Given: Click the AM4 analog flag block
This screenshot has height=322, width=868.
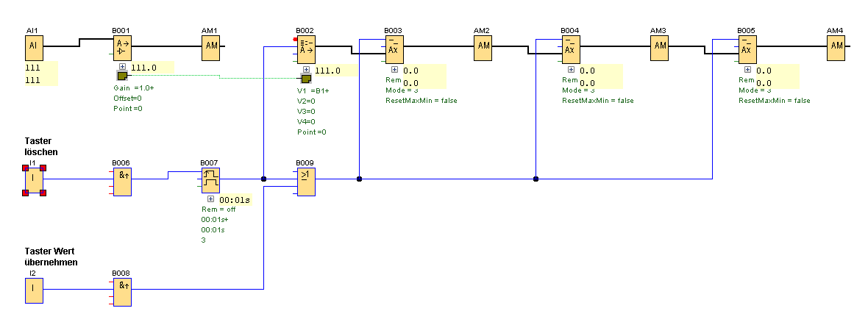Looking at the screenshot, I should 836,48.
